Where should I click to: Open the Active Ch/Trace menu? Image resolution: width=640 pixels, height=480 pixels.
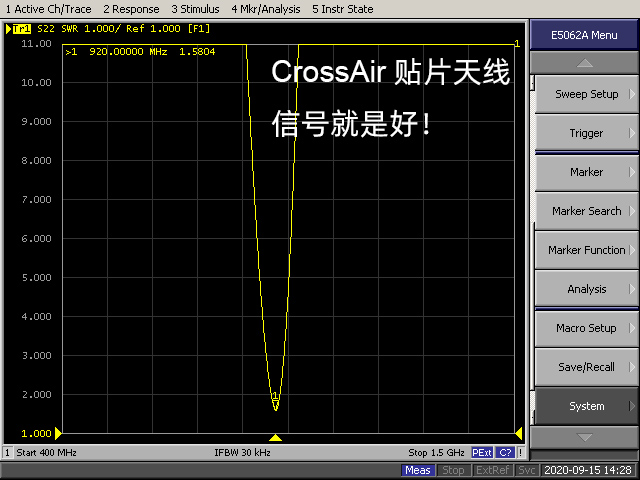pyautogui.click(x=48, y=9)
